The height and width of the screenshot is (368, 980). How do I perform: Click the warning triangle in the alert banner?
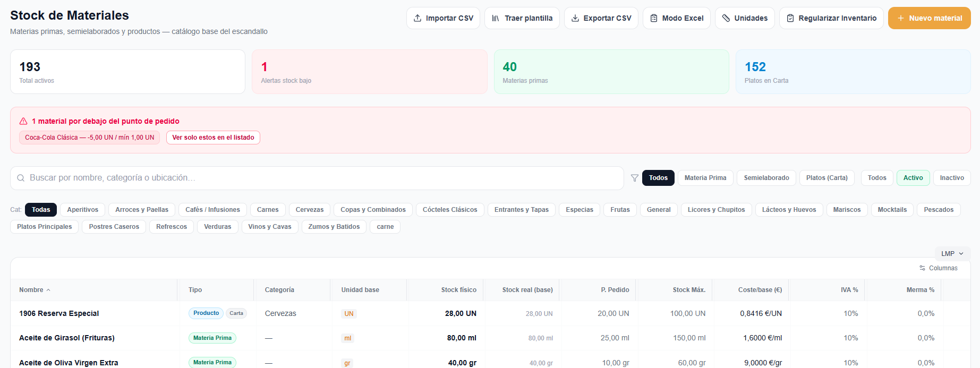[x=23, y=121]
